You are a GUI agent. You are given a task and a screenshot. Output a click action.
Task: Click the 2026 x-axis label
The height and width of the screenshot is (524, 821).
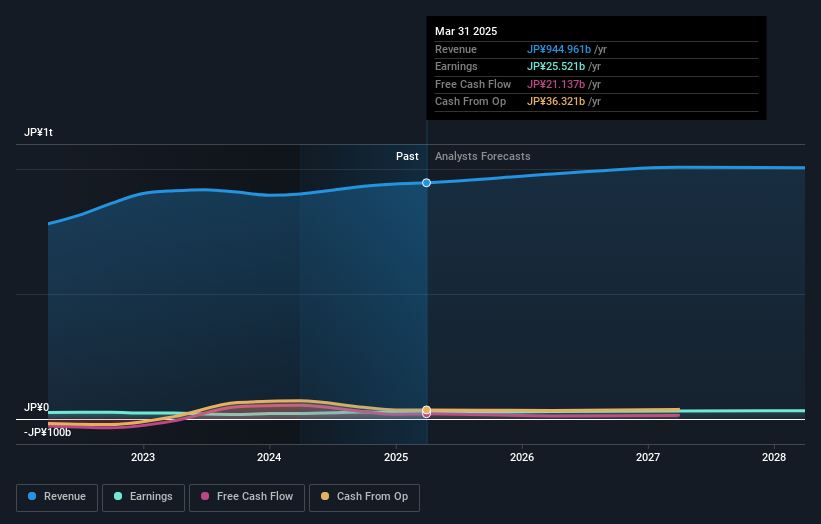click(522, 458)
